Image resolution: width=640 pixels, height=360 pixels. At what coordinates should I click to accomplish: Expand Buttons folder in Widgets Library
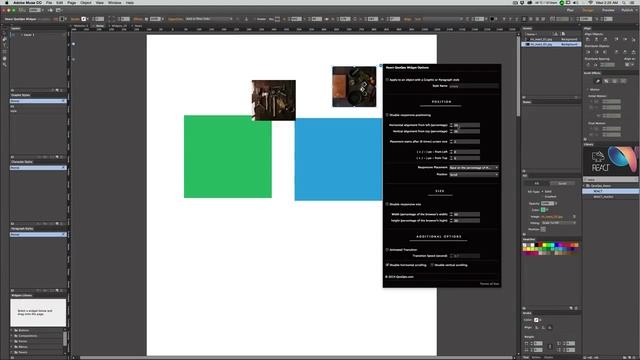pyautogui.click(x=12, y=330)
